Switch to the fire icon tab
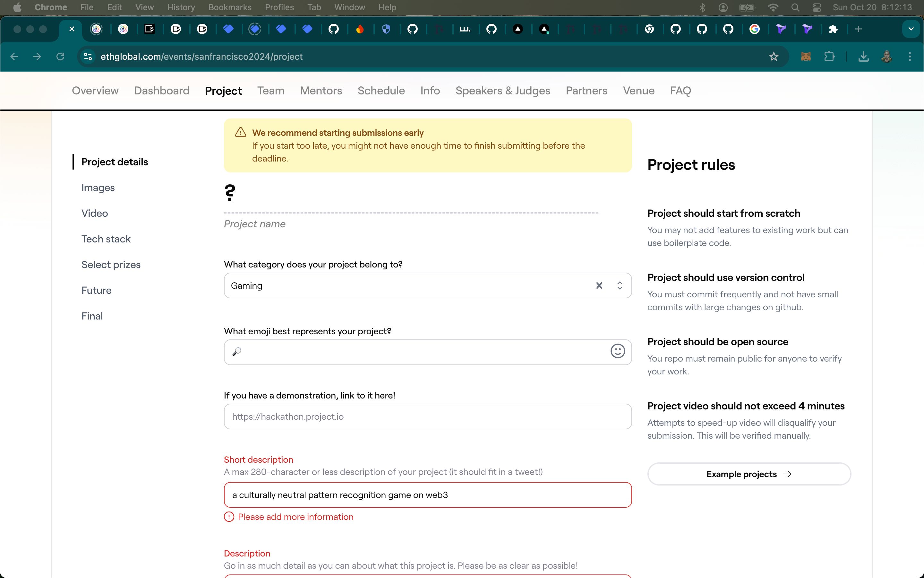Screen dimensions: 924x578 tap(360, 29)
